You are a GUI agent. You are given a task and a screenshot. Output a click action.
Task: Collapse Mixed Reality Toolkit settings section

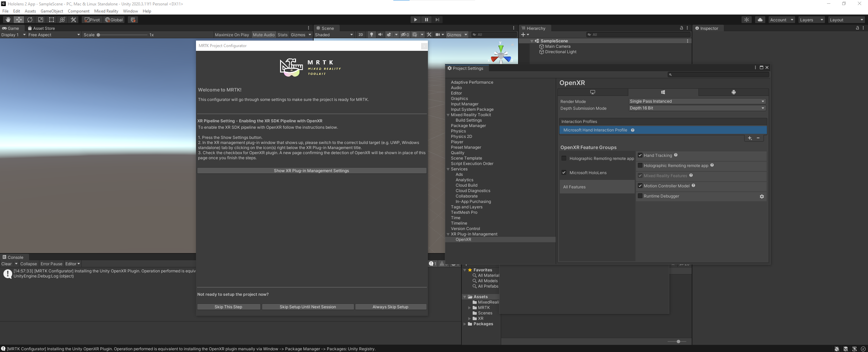pyautogui.click(x=448, y=115)
